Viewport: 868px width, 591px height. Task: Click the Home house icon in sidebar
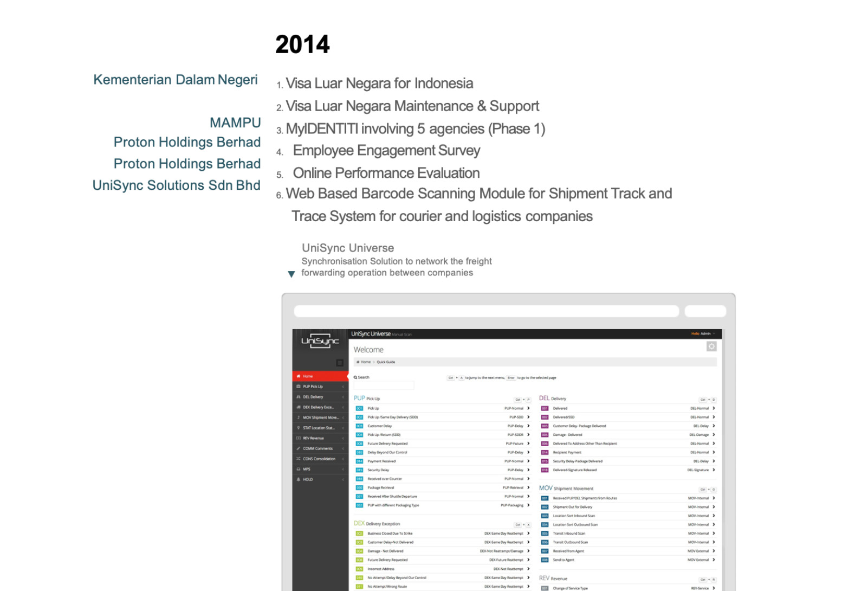tap(299, 376)
